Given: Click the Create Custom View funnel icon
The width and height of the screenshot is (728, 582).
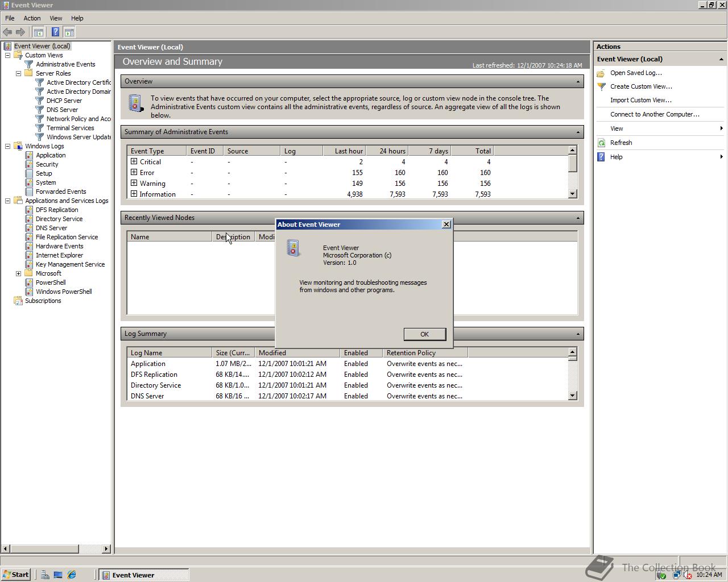Looking at the screenshot, I should click(x=601, y=86).
